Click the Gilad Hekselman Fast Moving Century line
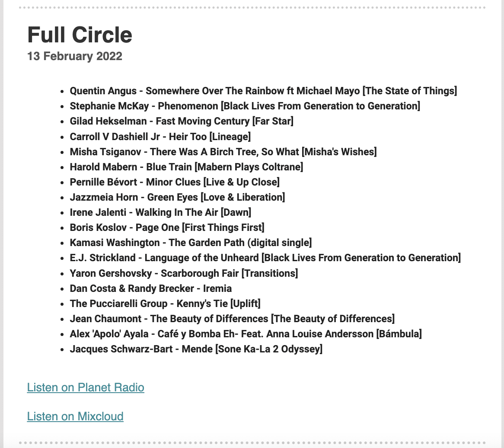504x448 pixels. (x=182, y=121)
